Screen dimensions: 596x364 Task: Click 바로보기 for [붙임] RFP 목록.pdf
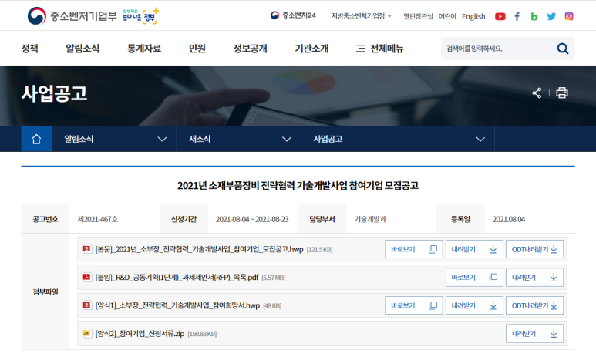coord(474,278)
